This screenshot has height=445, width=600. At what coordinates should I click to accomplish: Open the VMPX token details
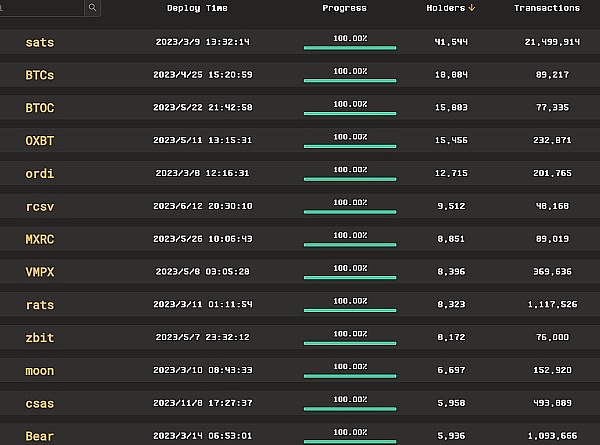40,272
